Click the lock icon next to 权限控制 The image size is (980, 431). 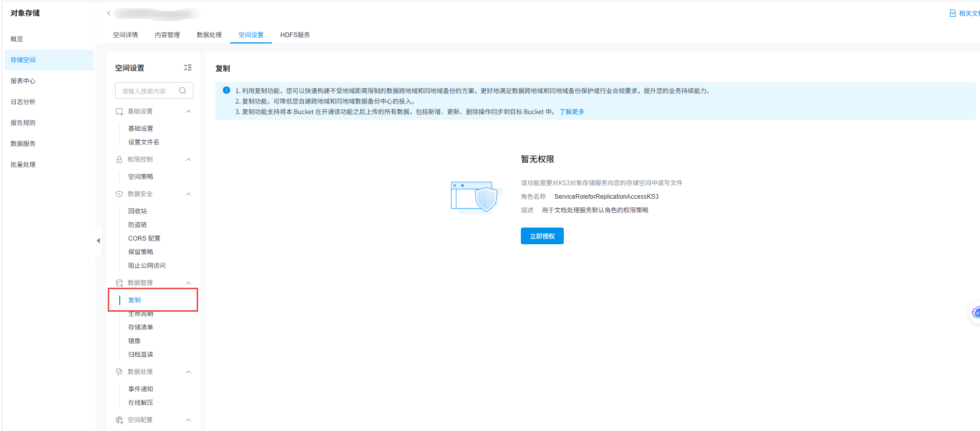click(x=119, y=160)
